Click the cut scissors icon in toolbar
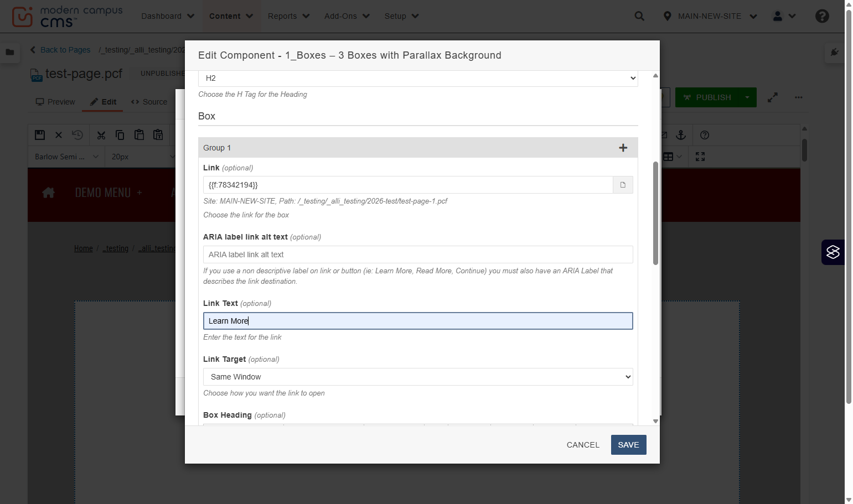The height and width of the screenshot is (504, 853). tap(101, 135)
